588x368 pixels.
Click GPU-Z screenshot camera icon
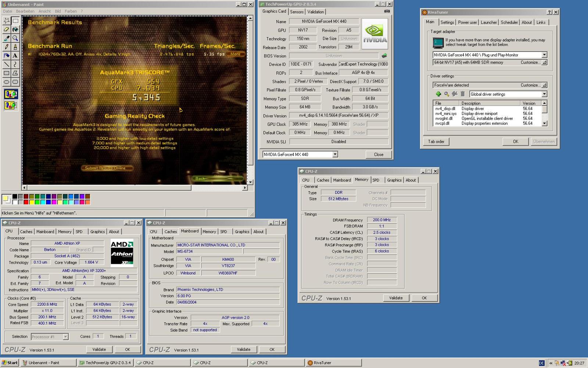387,11
